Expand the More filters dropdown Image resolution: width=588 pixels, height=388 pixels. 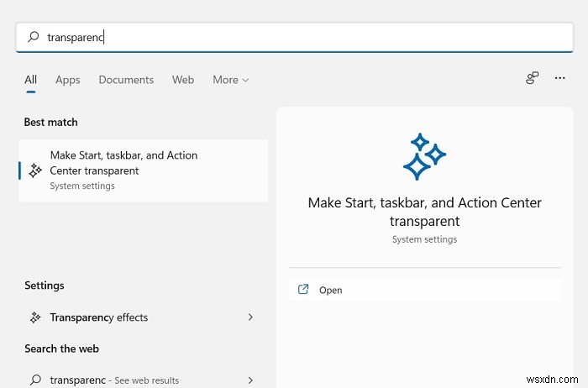click(x=230, y=80)
